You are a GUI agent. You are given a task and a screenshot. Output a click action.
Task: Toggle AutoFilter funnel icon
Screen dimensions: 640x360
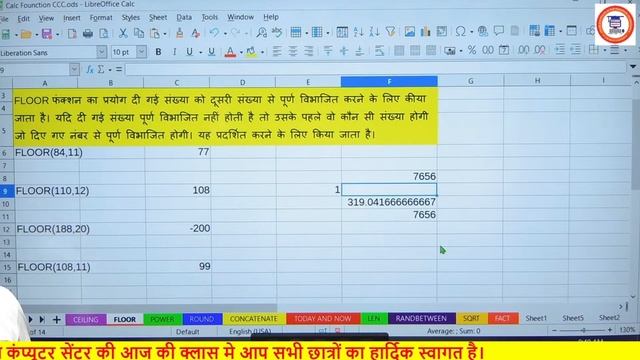[x=390, y=32]
